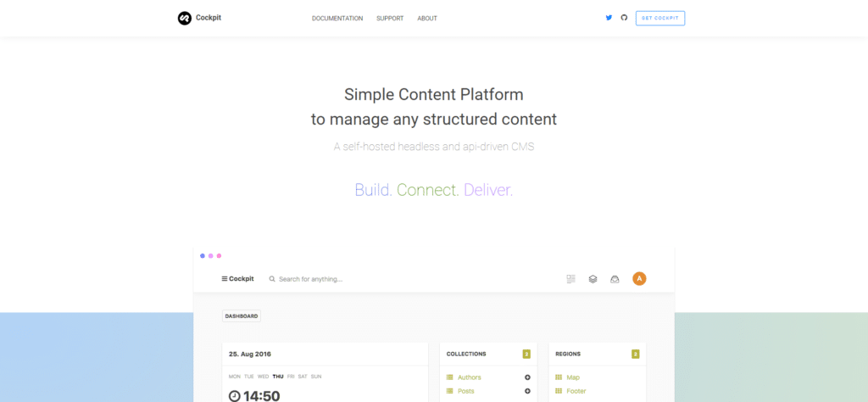Viewport: 868px width, 402px height.
Task: Click the Cockpit logo icon in header
Action: coord(184,18)
